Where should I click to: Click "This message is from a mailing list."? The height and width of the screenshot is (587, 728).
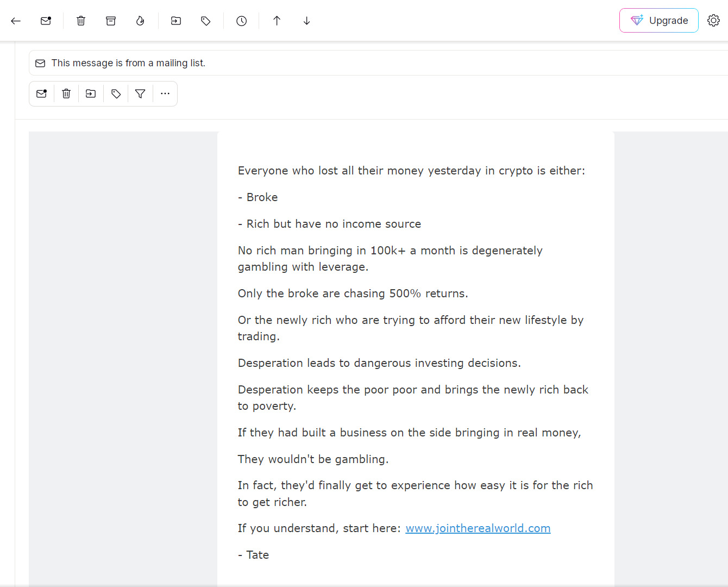pyautogui.click(x=128, y=63)
